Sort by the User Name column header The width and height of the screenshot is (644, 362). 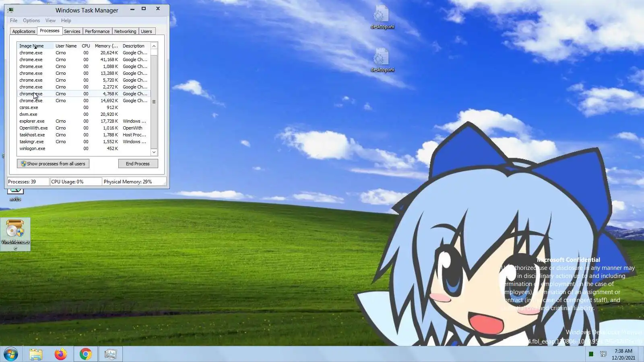[x=66, y=46]
